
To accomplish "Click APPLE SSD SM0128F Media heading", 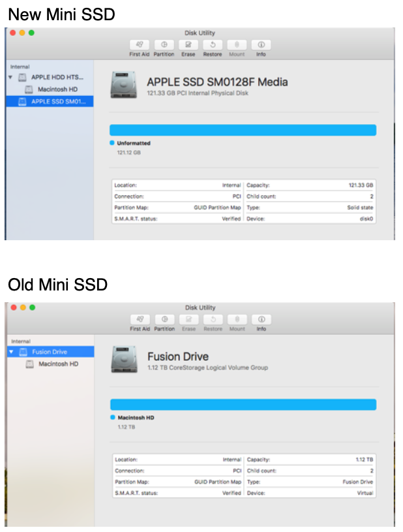I will pyautogui.click(x=217, y=82).
